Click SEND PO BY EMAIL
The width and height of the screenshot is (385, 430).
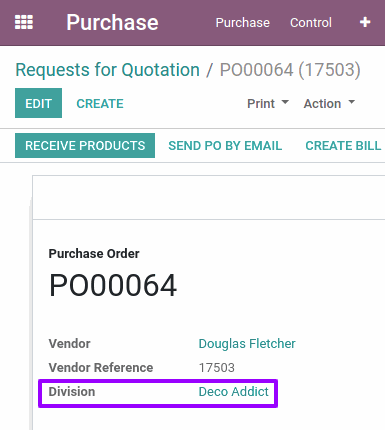pos(225,146)
